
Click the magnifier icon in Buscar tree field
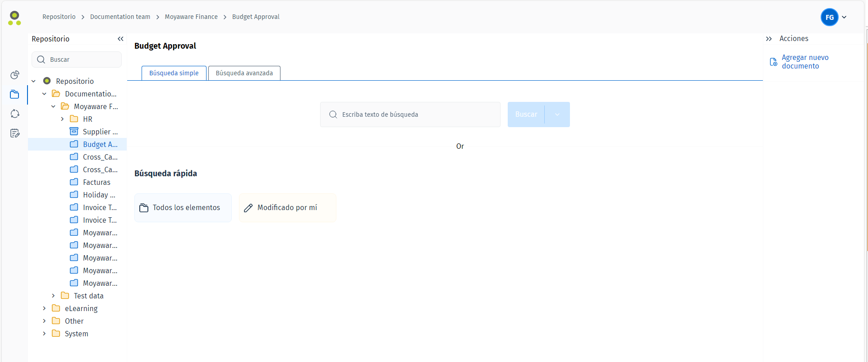tap(41, 60)
